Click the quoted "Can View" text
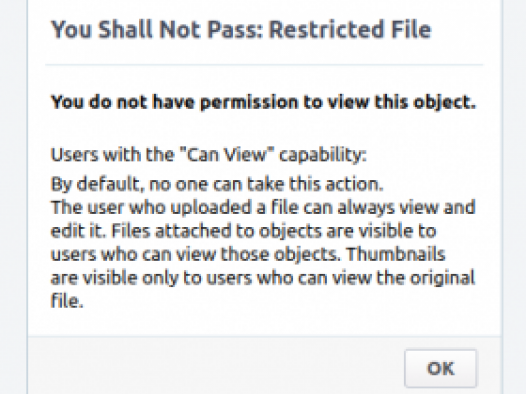526x394 pixels. [226, 154]
